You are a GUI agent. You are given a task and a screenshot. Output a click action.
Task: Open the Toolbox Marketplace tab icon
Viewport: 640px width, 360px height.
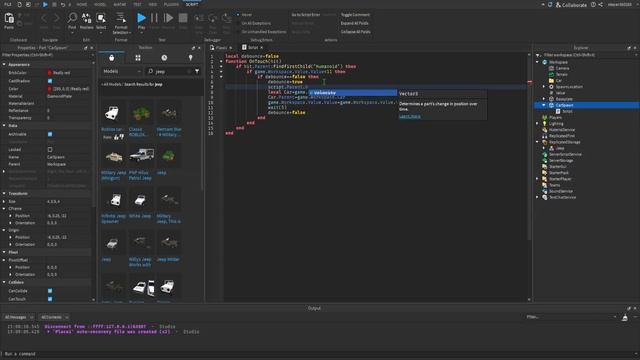pos(111,58)
